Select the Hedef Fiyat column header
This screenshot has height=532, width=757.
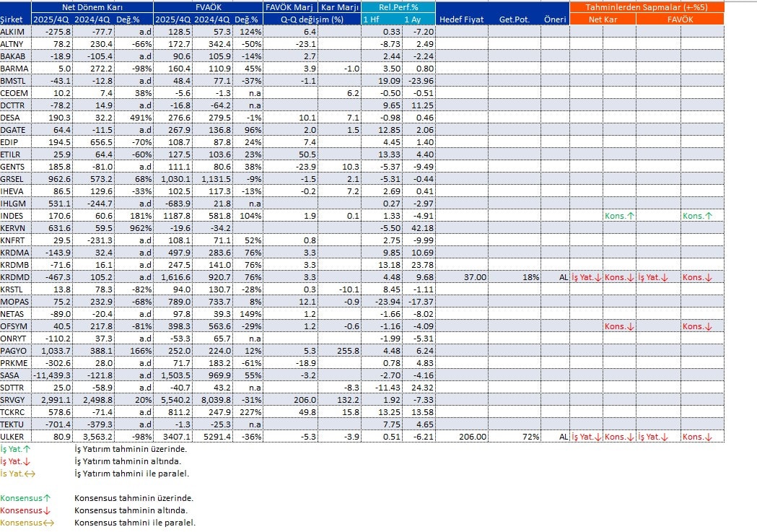click(462, 19)
